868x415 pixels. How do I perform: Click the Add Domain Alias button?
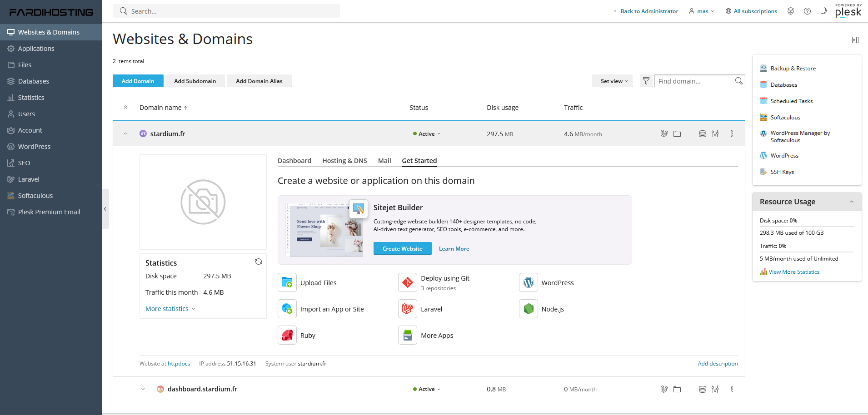[259, 81]
